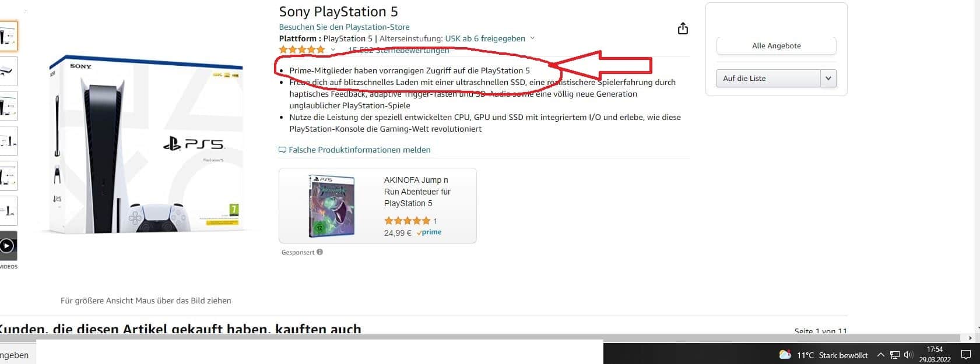Show hidden tray icons chevron

(x=880, y=355)
